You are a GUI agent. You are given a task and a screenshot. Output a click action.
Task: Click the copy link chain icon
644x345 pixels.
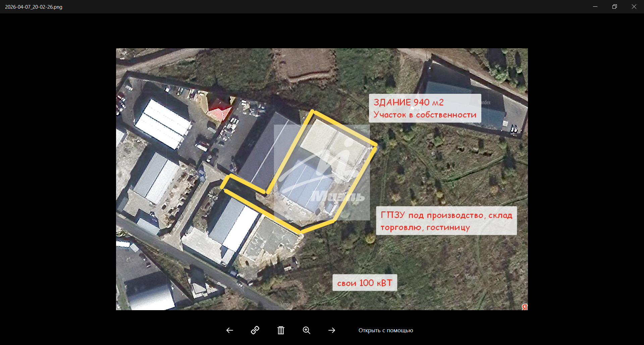[255, 330]
